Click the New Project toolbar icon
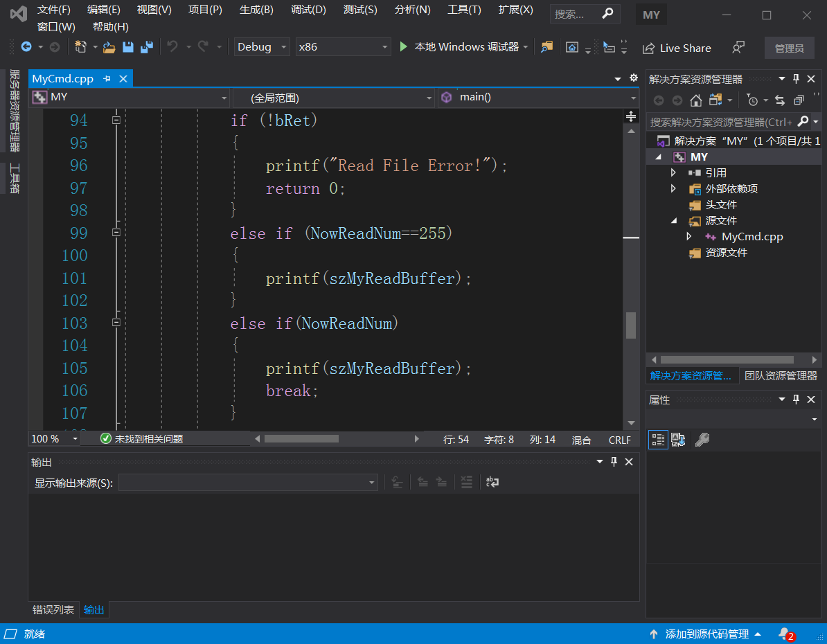The height and width of the screenshot is (644, 827). click(x=80, y=47)
